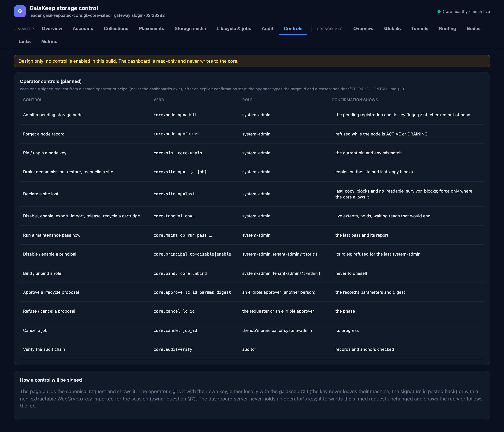Click the core.tapevol op=… verb
The height and width of the screenshot is (432, 504).
174,216
